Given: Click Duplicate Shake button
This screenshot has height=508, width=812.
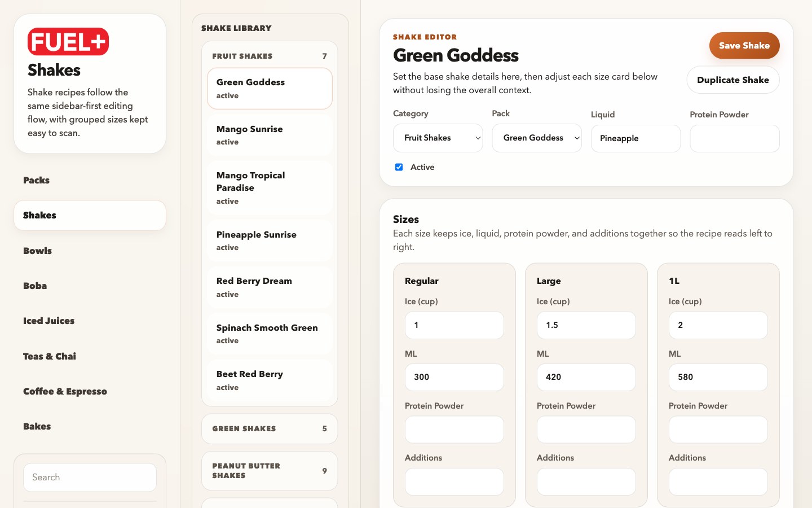Looking at the screenshot, I should tap(733, 80).
